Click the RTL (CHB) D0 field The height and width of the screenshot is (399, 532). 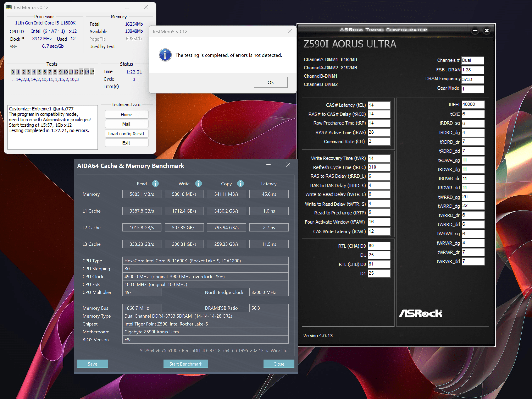click(x=379, y=264)
